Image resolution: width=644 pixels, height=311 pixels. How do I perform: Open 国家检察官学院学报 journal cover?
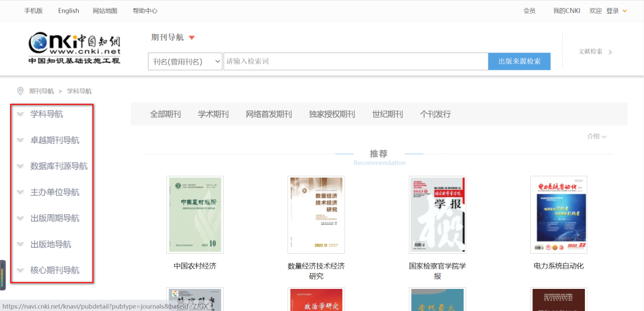438,214
